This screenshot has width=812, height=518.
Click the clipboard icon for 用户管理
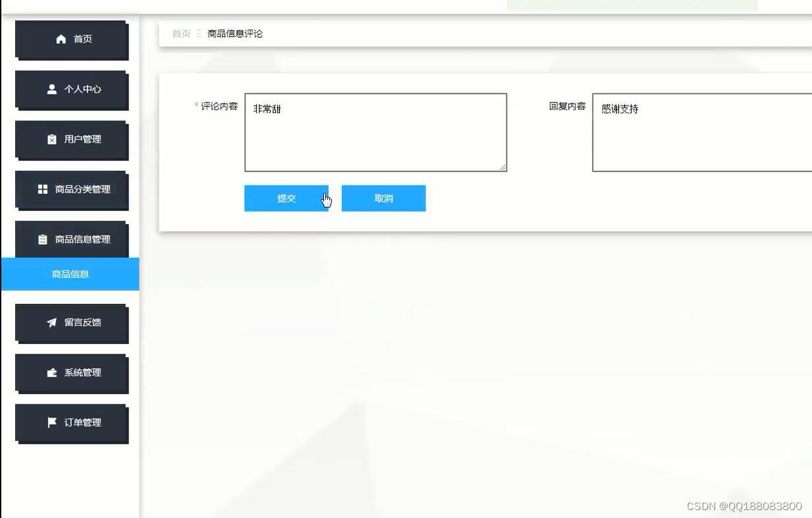51,139
